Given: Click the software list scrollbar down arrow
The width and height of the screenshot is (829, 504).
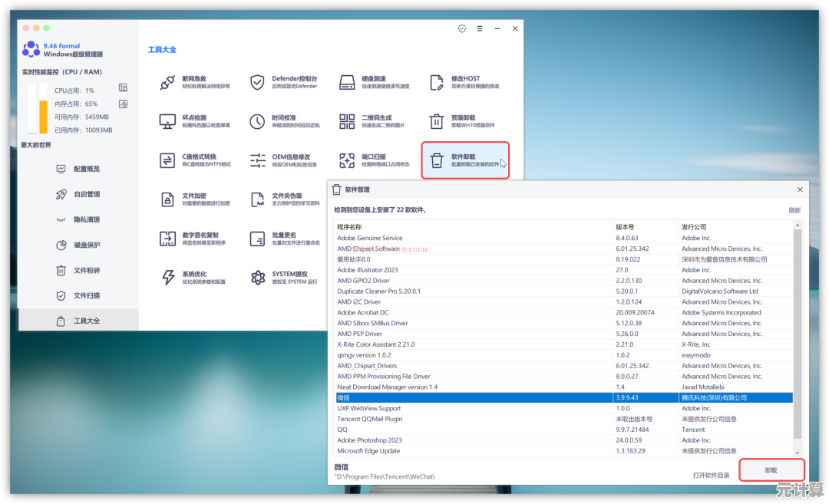Looking at the screenshot, I should click(x=798, y=453).
